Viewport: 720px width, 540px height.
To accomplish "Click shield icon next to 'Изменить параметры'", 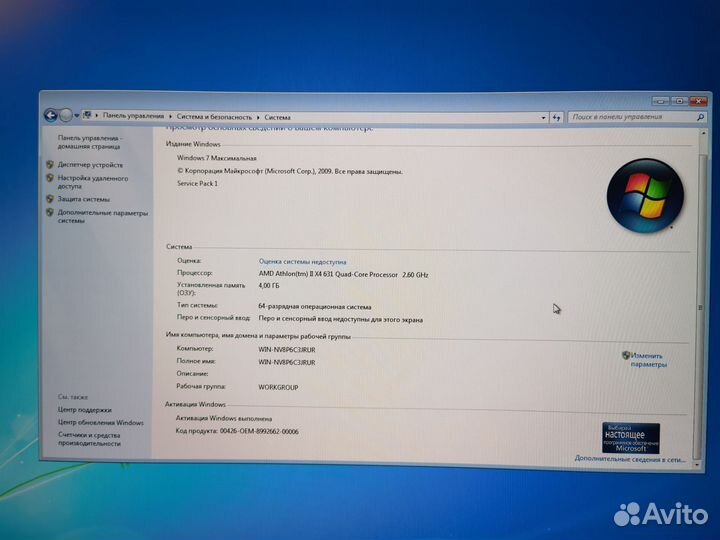I will 626,355.
